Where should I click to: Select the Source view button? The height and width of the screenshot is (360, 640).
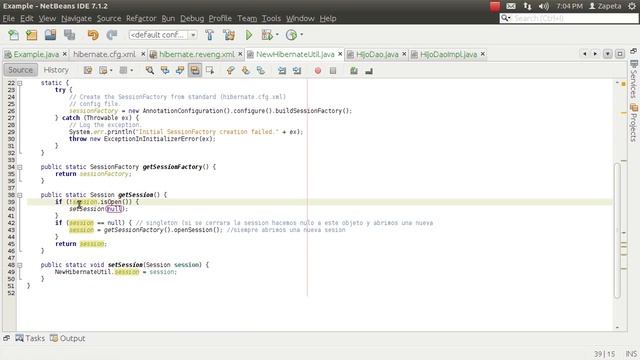[x=20, y=70]
